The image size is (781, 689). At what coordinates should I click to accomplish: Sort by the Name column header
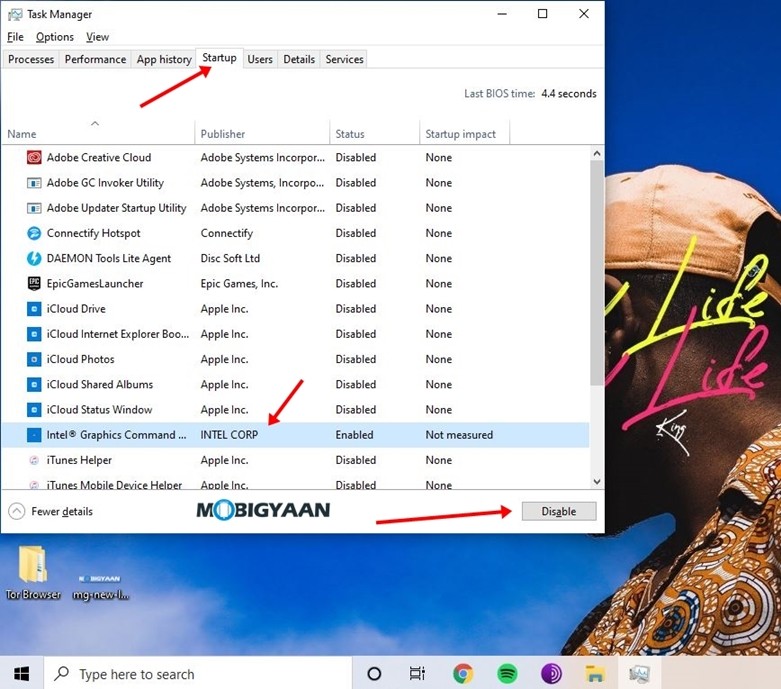98,133
